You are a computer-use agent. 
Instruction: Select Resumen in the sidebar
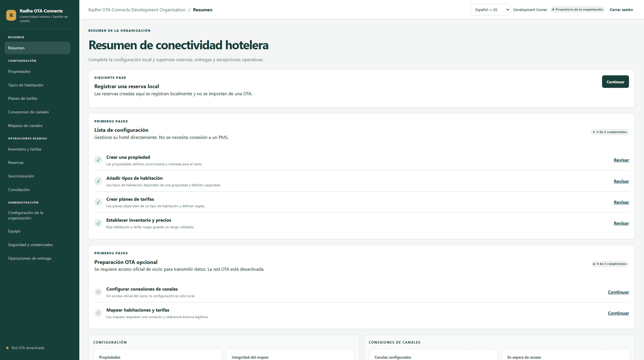click(x=38, y=48)
